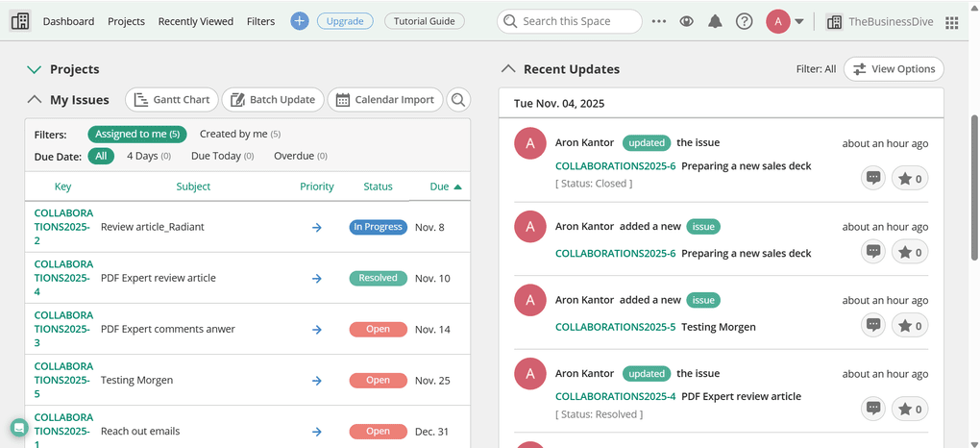Click the priority arrow for Testing Morgen row
Screen dimensions: 980x448
pos(317,381)
